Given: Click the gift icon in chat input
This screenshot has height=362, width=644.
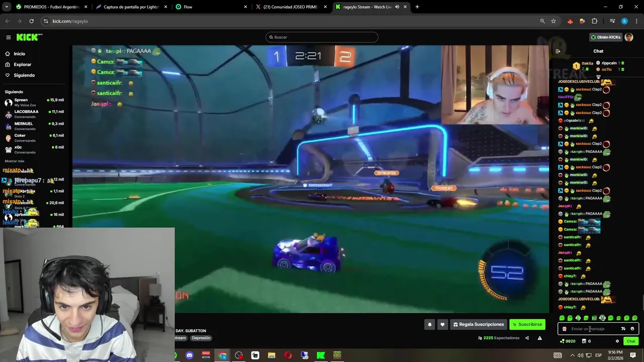Looking at the screenshot, I should 565,329.
